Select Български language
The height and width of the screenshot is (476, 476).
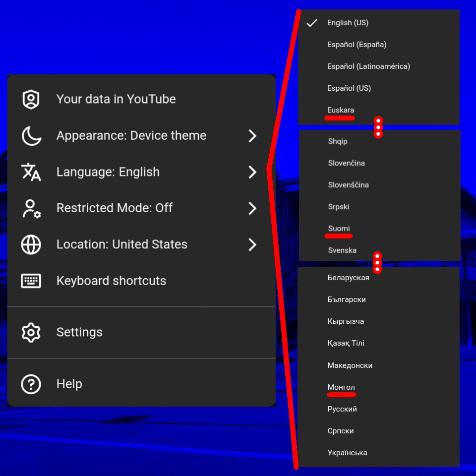tap(379, 299)
